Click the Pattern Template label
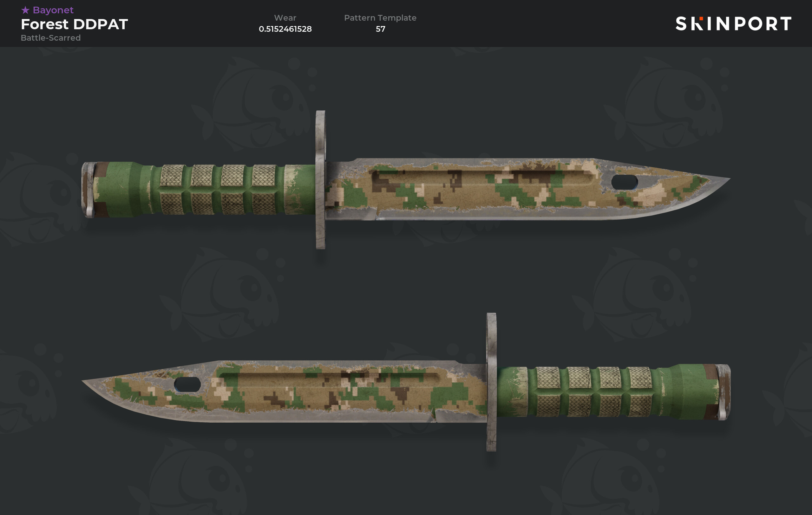The image size is (812, 515). tap(380, 17)
